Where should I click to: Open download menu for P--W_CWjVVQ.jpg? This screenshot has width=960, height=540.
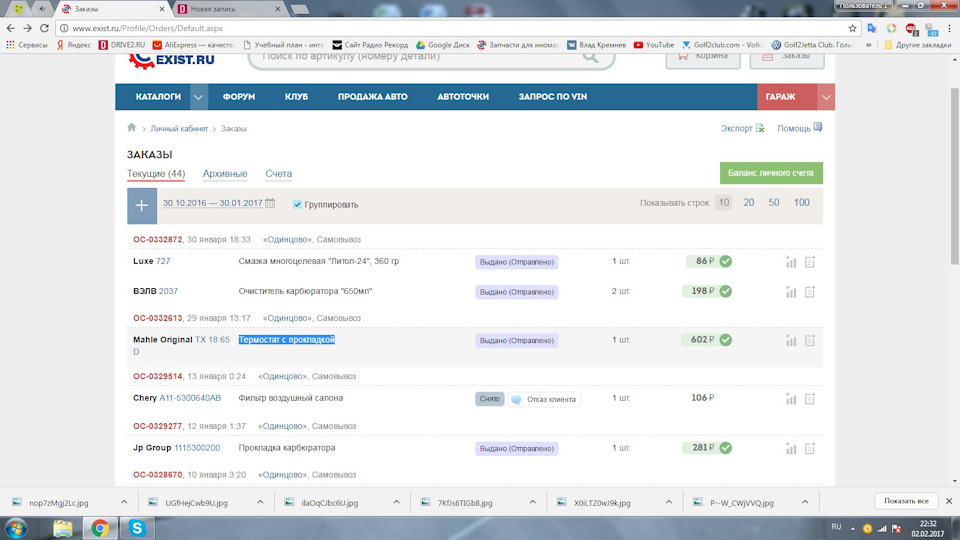[x=805, y=502]
